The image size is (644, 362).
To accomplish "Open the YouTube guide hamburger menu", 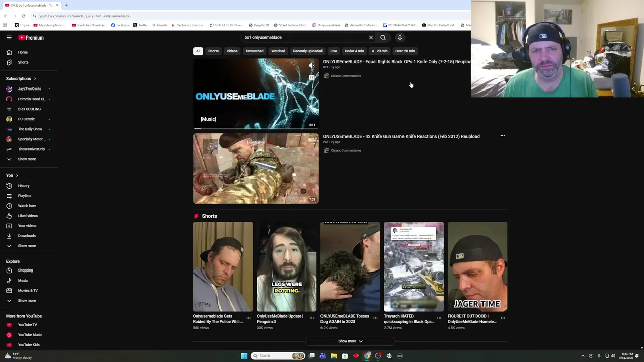I will pos(9,38).
